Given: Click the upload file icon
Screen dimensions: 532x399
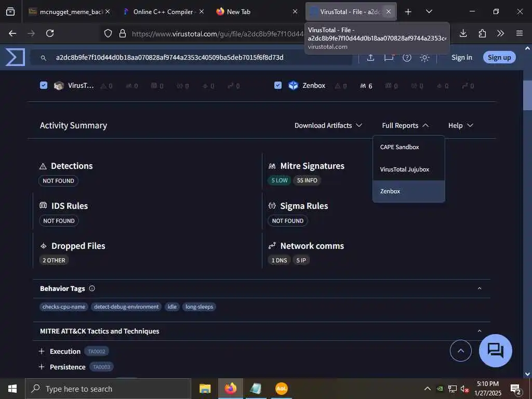Looking at the screenshot, I should click(x=370, y=57).
